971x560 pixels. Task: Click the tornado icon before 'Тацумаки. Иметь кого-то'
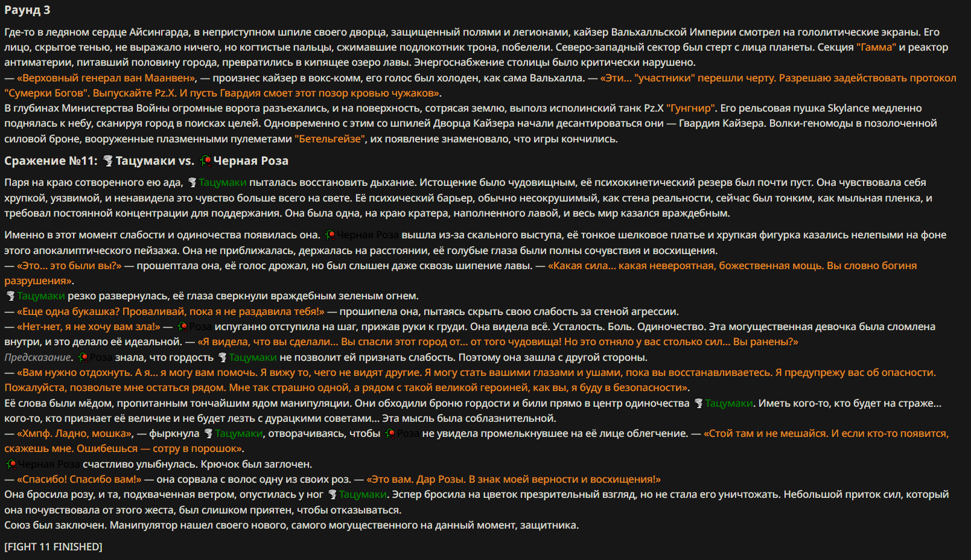pos(698,403)
